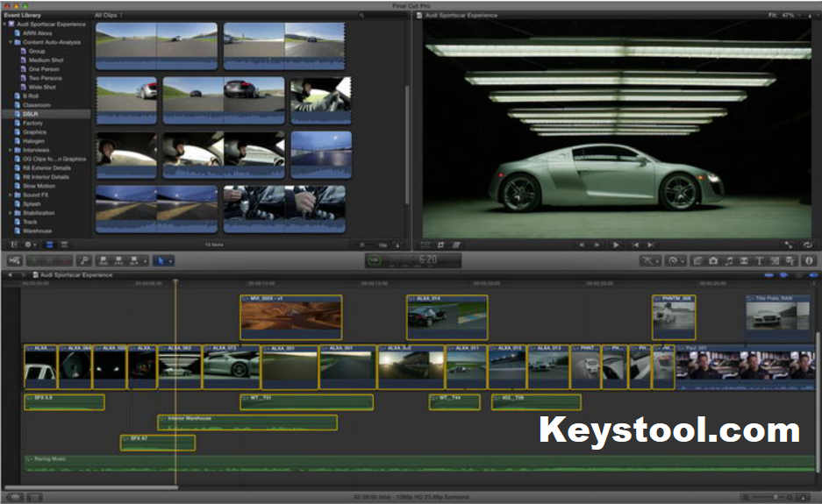
Task: Expand the Stabilization folder
Action: pyautogui.click(x=11, y=213)
